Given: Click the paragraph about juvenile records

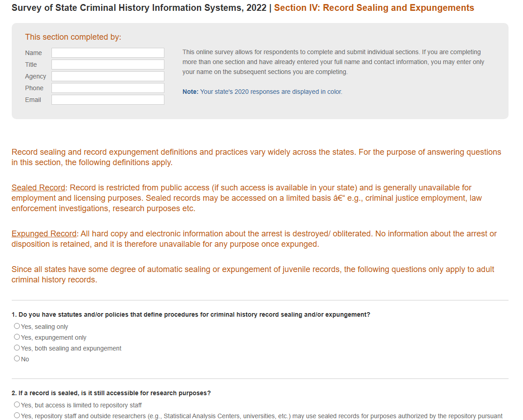Looking at the screenshot, I should tap(252, 274).
